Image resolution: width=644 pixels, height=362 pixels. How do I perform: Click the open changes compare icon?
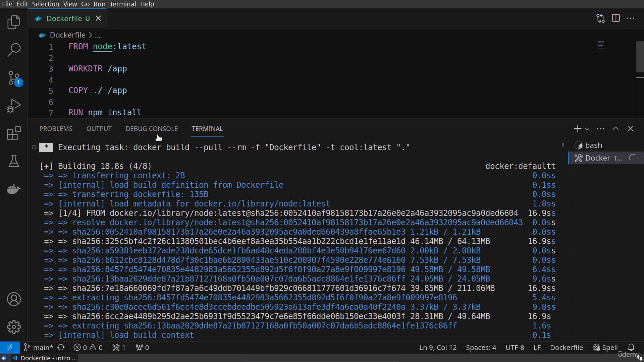tap(600, 18)
